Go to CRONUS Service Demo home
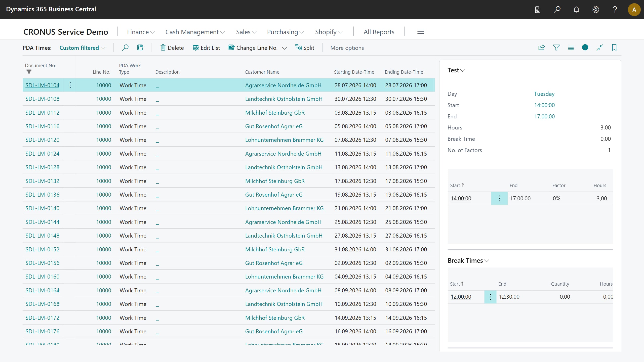This screenshot has width=644, height=362. [66, 32]
